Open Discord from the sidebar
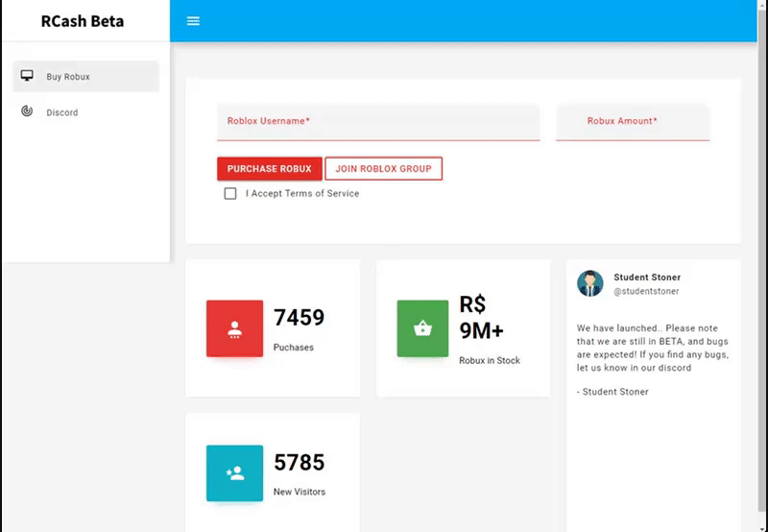Screen dimensions: 768x532 coord(85,112)
